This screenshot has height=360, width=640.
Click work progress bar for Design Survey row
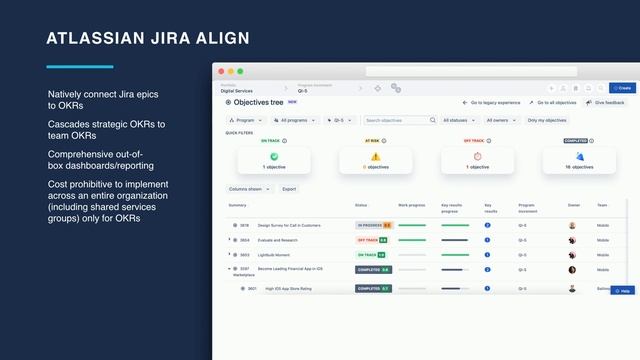click(x=412, y=225)
